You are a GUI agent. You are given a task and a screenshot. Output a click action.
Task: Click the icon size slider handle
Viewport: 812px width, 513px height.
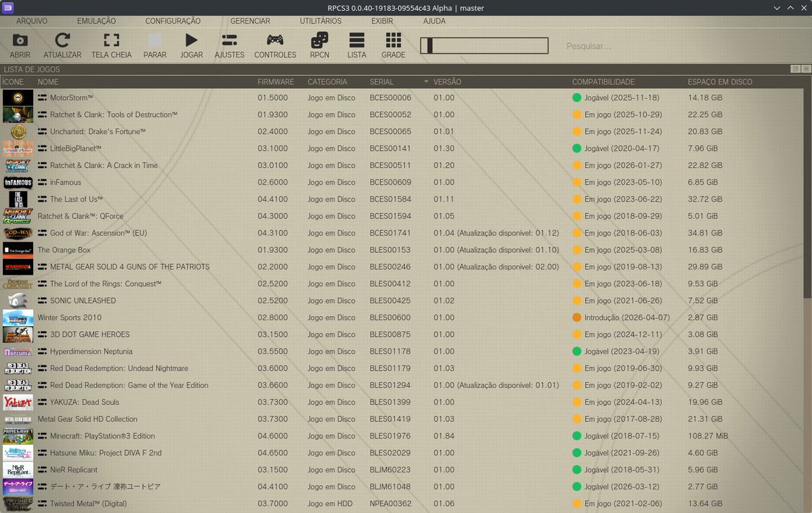tap(430, 45)
